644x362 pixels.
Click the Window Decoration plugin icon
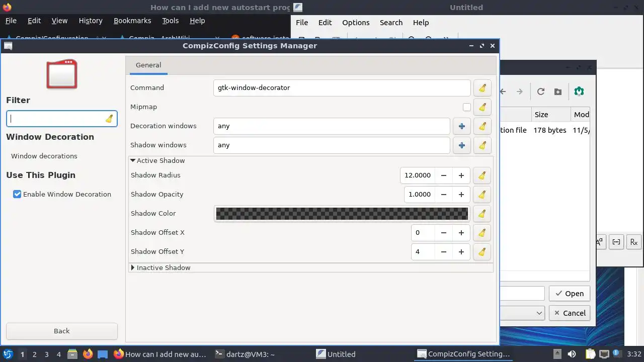(62, 74)
